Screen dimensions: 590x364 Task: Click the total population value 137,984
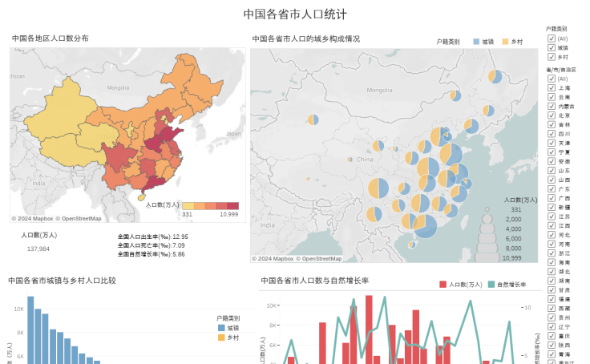pyautogui.click(x=38, y=249)
